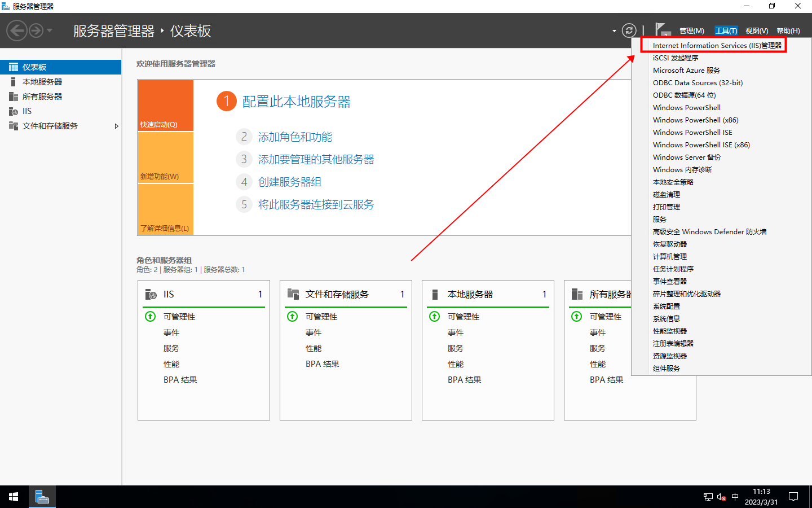Open the 帮助(H) menu
This screenshot has width=812, height=508.
tap(788, 31)
